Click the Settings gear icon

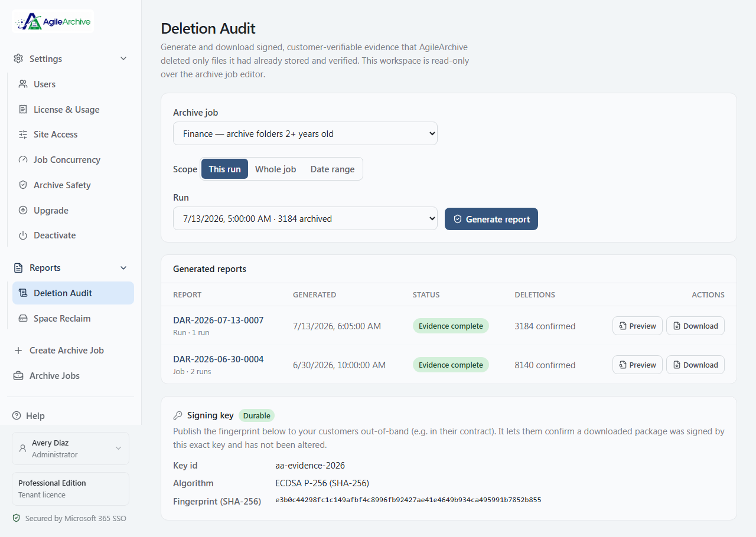click(18, 59)
